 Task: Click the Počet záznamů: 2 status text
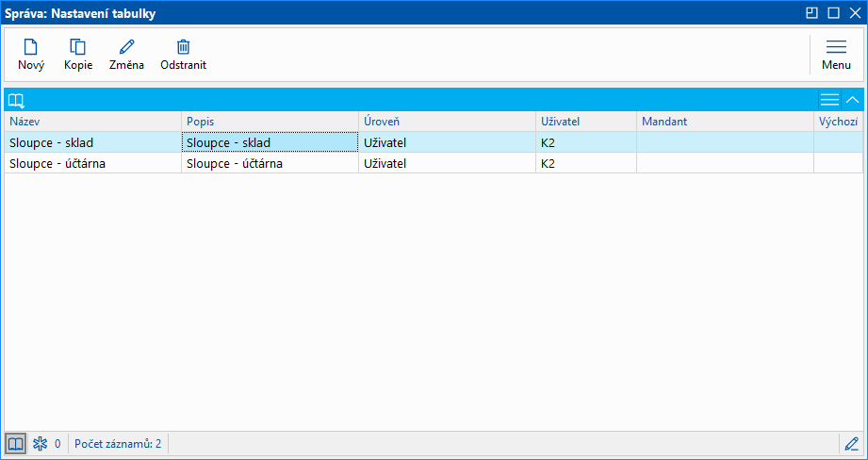click(118, 443)
